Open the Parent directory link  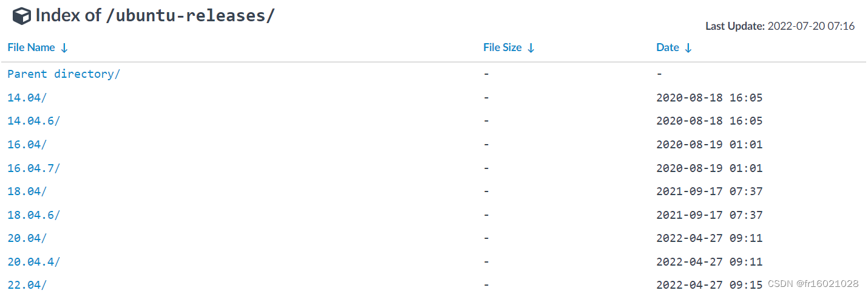(64, 74)
